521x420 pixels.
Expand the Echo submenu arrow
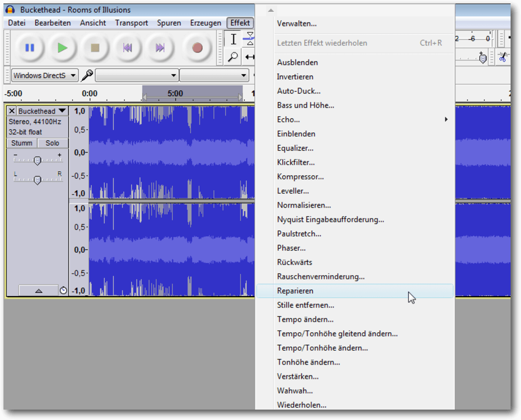[x=446, y=119]
